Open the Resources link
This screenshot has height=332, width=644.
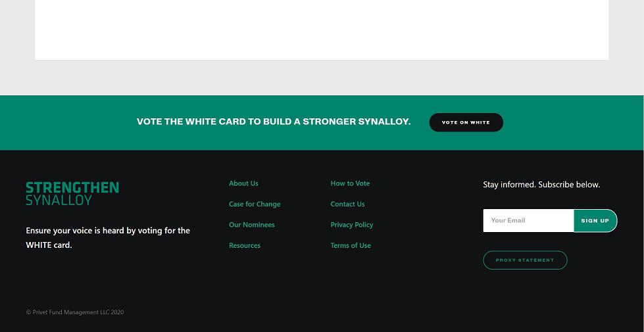tap(245, 246)
